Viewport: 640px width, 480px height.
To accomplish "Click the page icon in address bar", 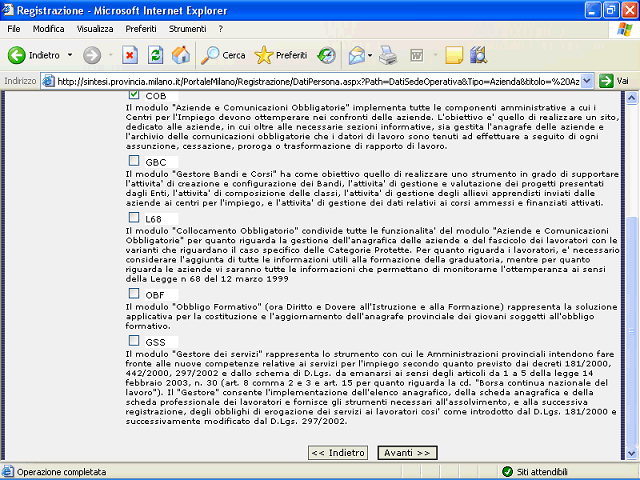I will point(49,81).
